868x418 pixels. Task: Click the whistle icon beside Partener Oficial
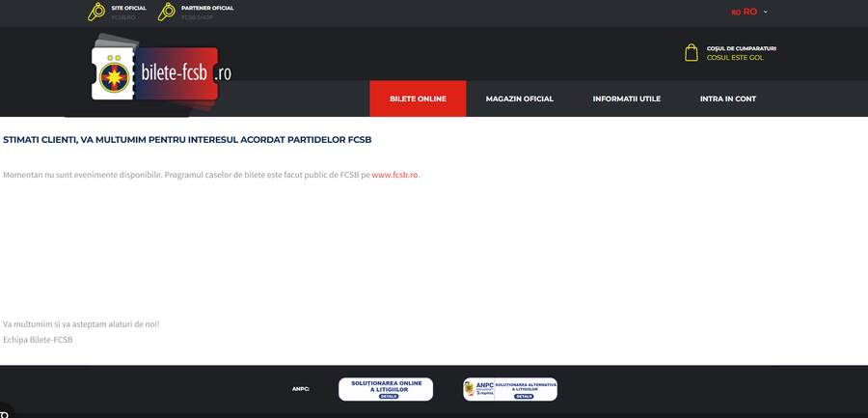point(167,12)
